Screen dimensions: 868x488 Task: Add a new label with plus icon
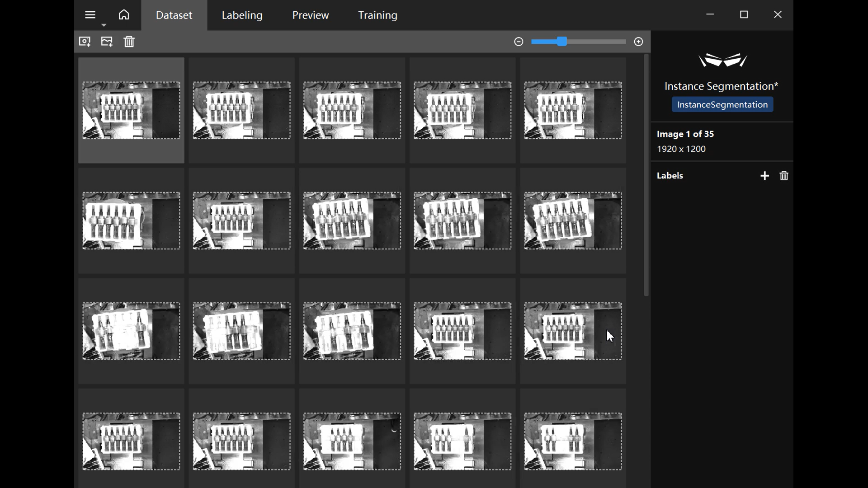764,176
